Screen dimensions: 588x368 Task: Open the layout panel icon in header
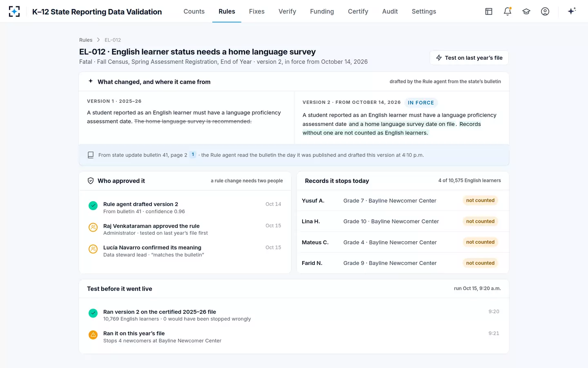coord(489,11)
